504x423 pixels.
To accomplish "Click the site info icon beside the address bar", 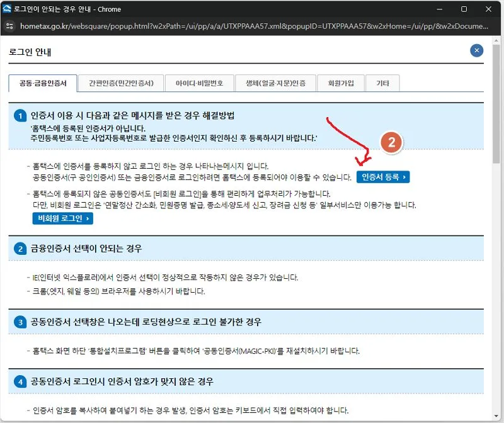I will [x=9, y=27].
